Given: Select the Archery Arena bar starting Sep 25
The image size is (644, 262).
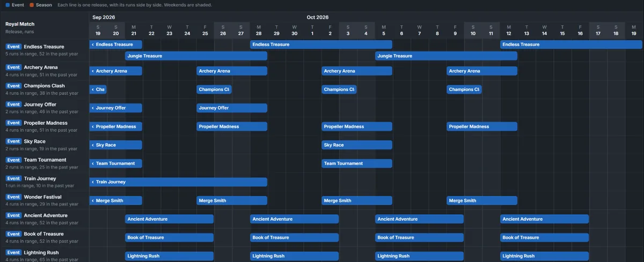Looking at the screenshot, I should pos(232,71).
